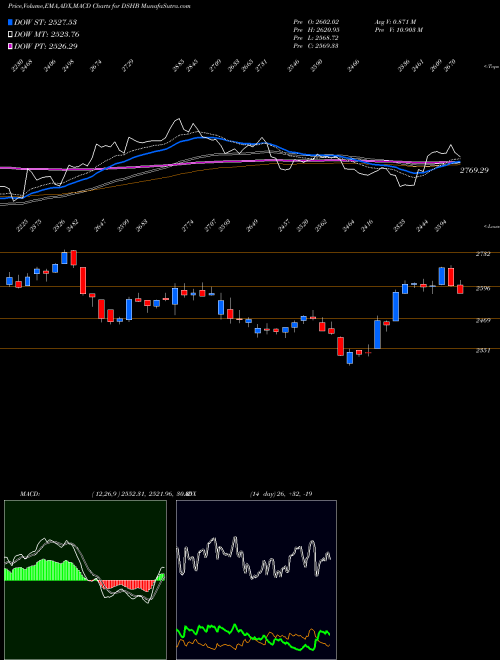
Task: Select the 'DOW MT: 2523.76' legend text
Action: [47, 34]
